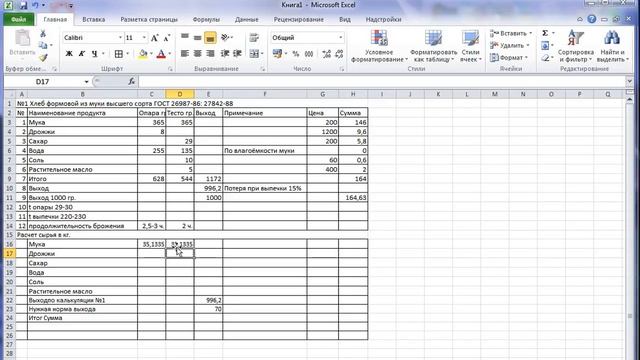The height and width of the screenshot is (360, 640).
Task: Open the Шрифт dialog launcher
Action: pos(170,69)
